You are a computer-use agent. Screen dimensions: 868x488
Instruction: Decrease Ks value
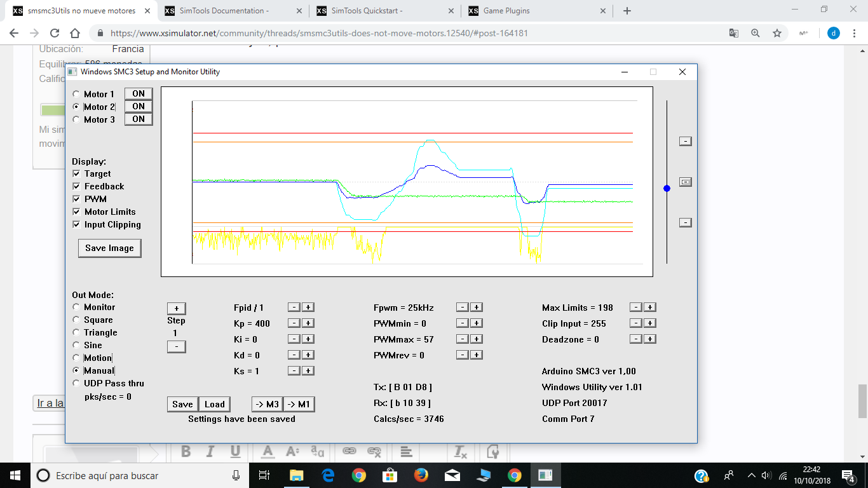coord(294,370)
